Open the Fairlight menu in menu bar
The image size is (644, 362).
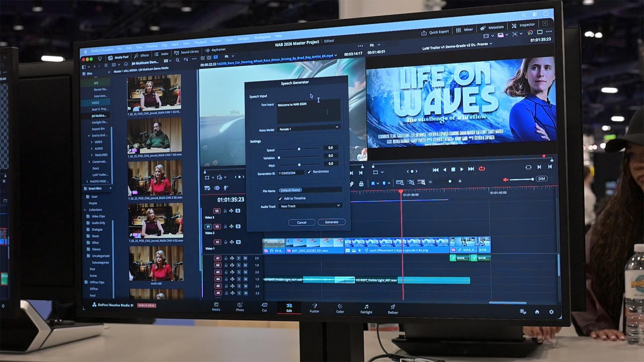pos(244,39)
